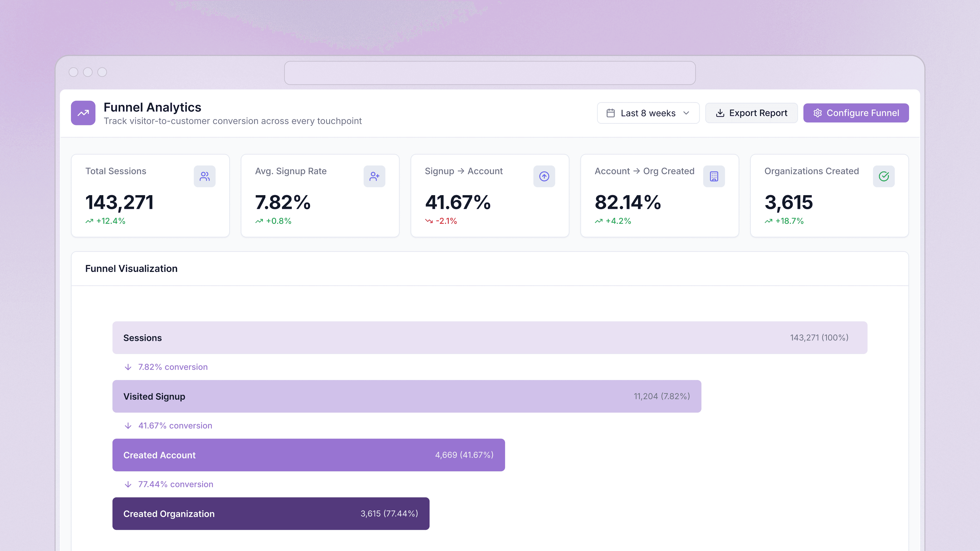Click the 77.44% conversion text
Screen dimensions: 980x551
tap(175, 484)
